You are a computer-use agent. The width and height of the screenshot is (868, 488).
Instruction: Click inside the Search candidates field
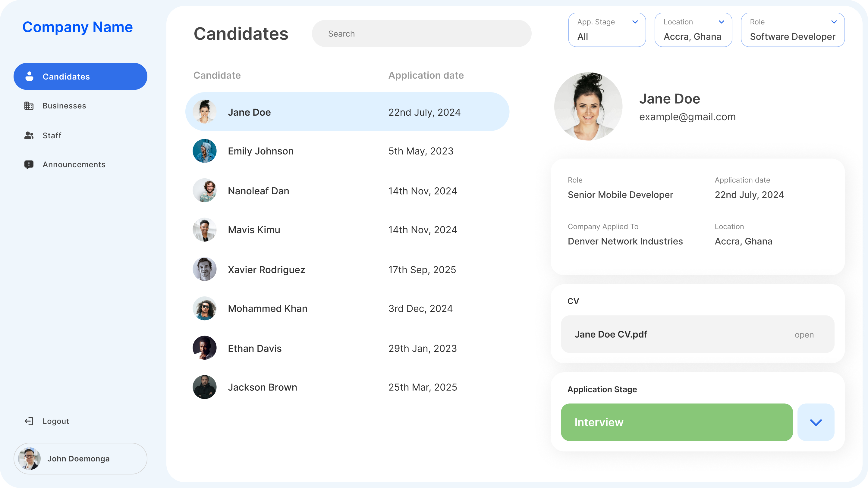point(421,33)
